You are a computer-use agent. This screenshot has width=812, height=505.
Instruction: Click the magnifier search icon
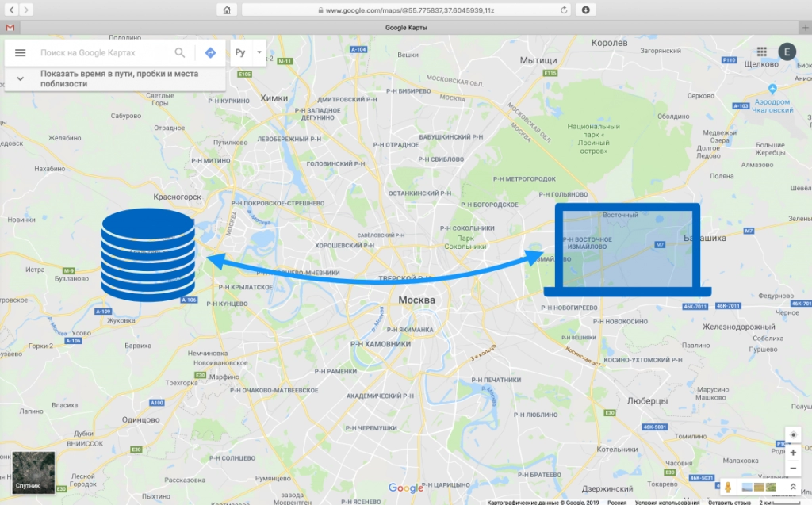click(x=180, y=53)
